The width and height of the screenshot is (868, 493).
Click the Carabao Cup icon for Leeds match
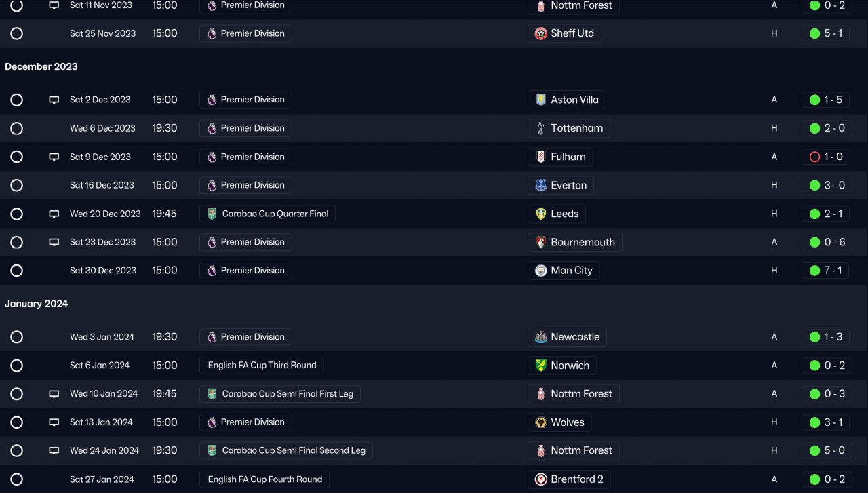click(212, 214)
